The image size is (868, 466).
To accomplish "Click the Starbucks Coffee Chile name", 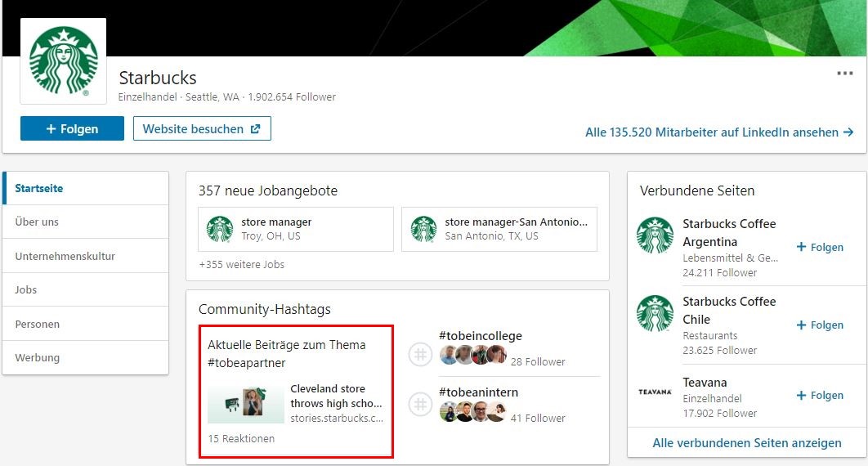I will 729,311.
